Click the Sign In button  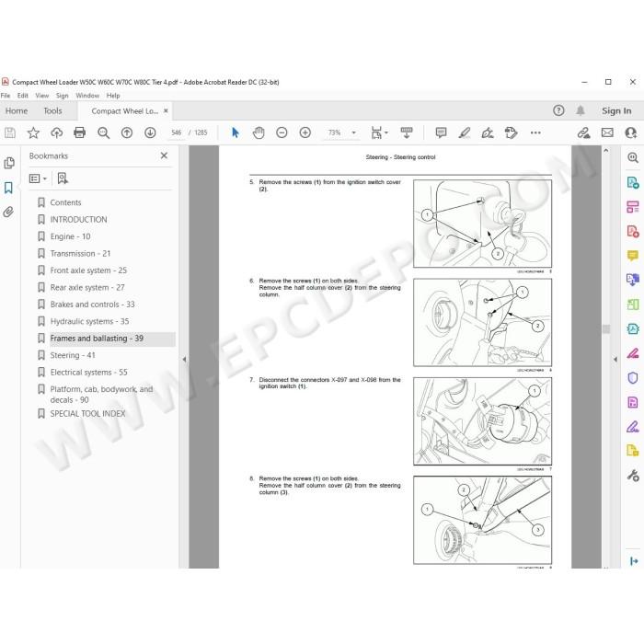(616, 111)
